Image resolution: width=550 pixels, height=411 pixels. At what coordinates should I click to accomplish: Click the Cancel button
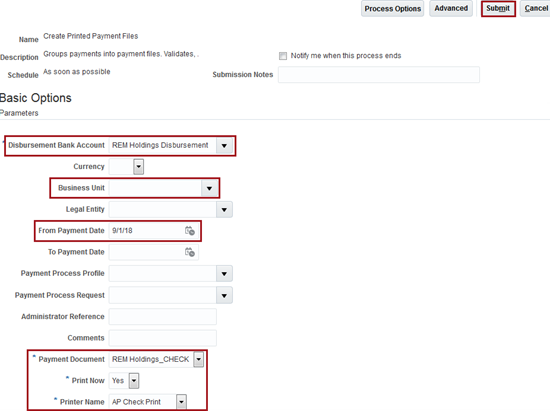coord(536,8)
